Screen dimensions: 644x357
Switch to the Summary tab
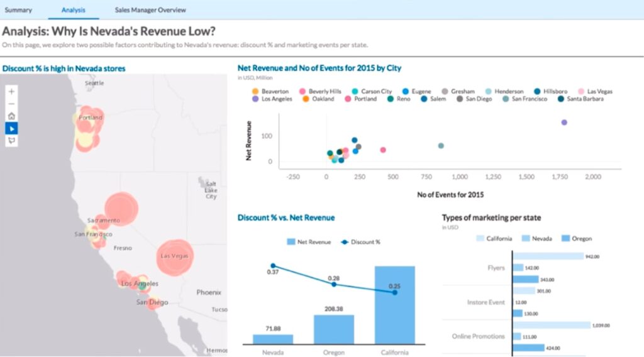[18, 10]
